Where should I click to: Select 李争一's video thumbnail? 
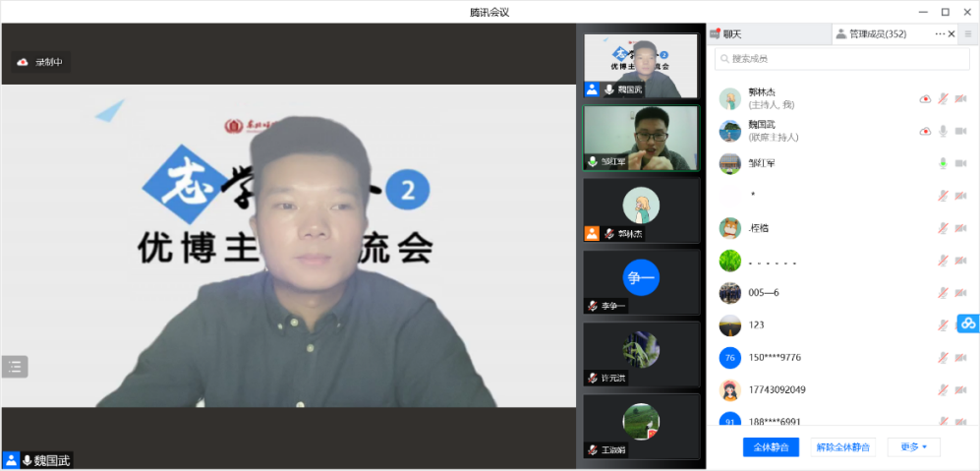click(x=641, y=281)
